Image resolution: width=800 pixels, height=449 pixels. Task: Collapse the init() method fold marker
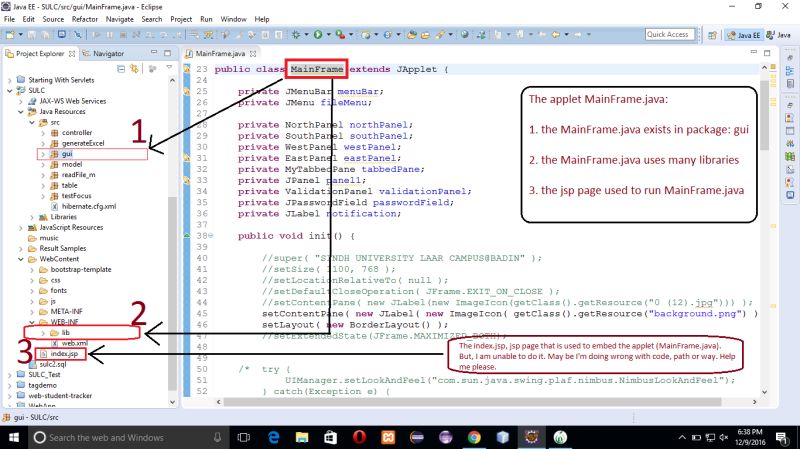pos(210,236)
